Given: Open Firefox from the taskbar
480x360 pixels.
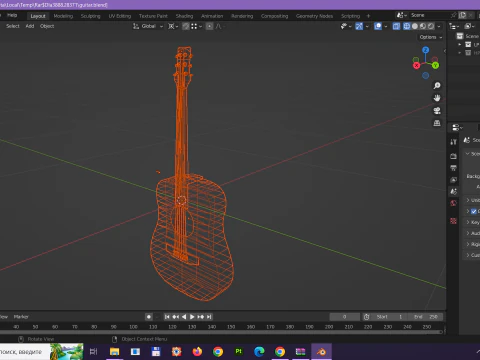Looking at the screenshot, I should [x=197, y=352].
